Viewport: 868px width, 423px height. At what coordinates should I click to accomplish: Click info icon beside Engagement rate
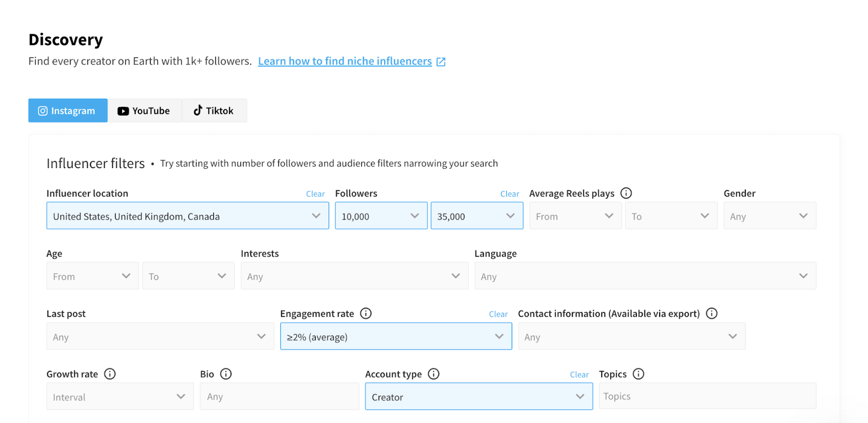[x=366, y=313]
